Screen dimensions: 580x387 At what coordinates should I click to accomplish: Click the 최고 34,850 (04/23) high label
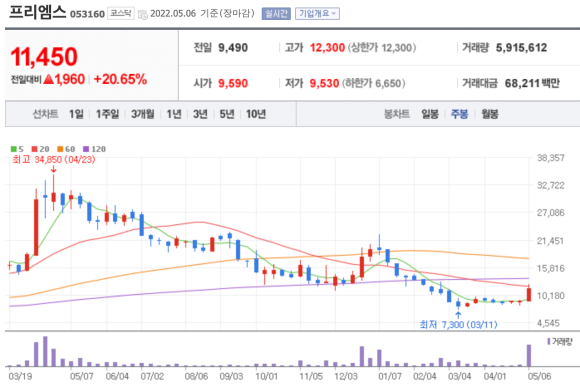click(x=54, y=159)
